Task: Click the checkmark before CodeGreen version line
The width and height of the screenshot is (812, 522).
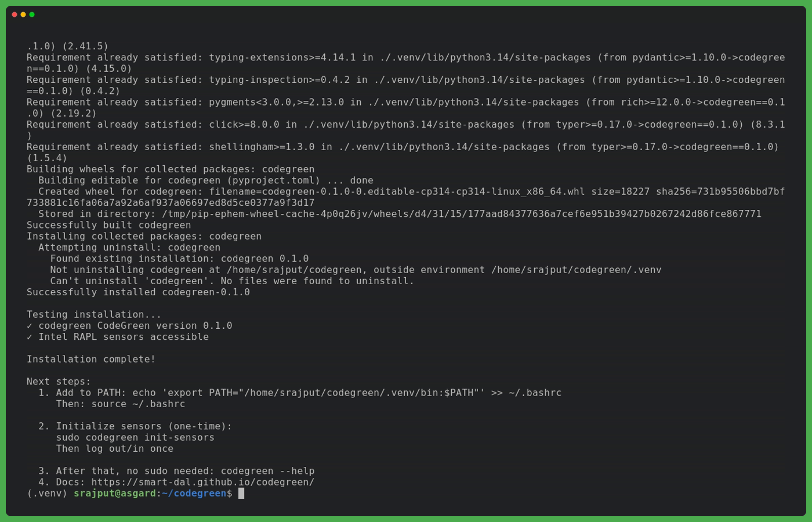Action: [30, 326]
